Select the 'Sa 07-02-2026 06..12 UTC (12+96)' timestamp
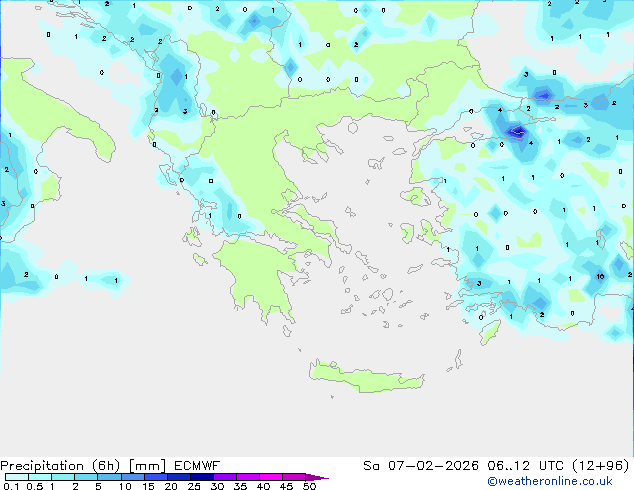 (x=496, y=466)
